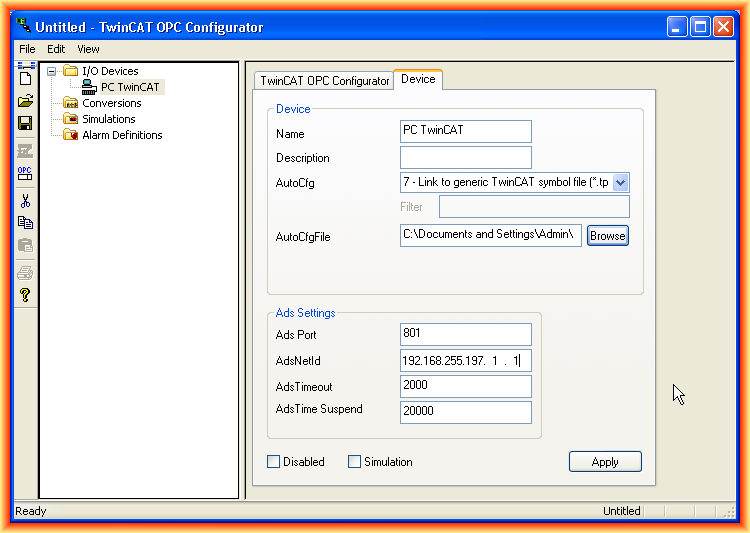Screen dimensions: 750x533
Task: Click the OPC toolbar icon
Action: pos(26,173)
